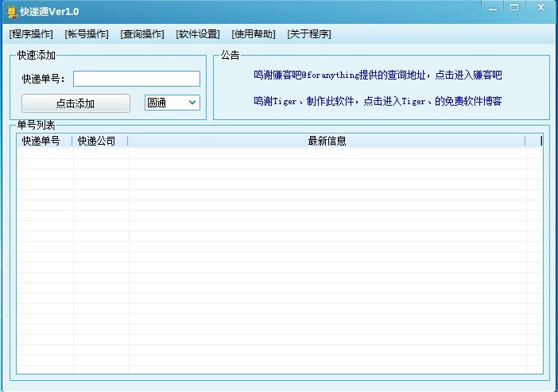Open the [关于程序] menu

(x=309, y=34)
